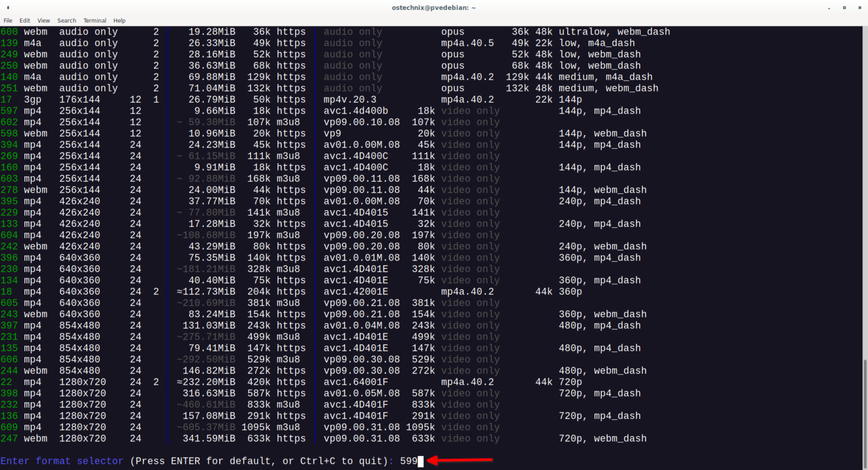Open the Edit menu
The width and height of the screenshot is (868, 470).
point(24,20)
